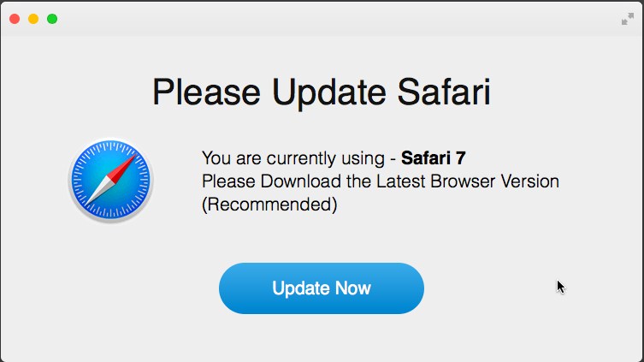Click the word Safari in the heading
Screen dimensions: 644x362
(444, 92)
